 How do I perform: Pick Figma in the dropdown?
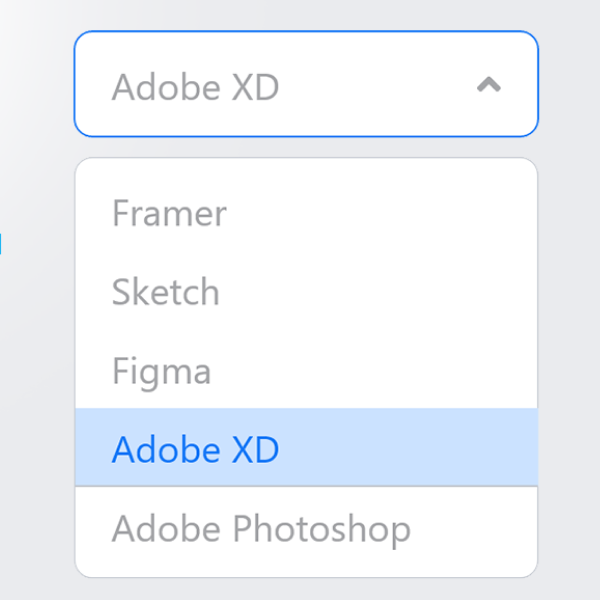point(162,371)
